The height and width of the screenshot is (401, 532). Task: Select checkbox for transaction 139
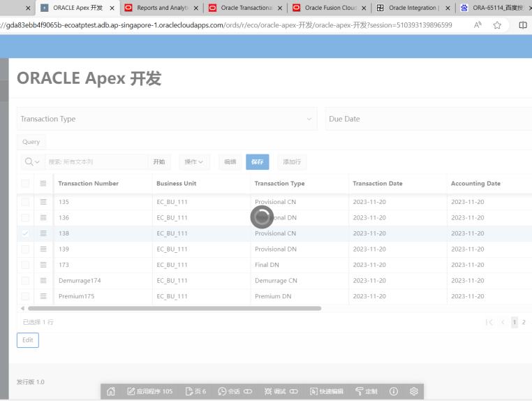tap(25, 249)
